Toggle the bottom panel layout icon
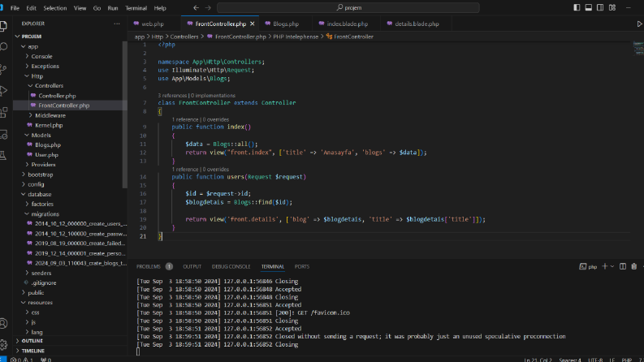644x362 pixels. click(589, 8)
